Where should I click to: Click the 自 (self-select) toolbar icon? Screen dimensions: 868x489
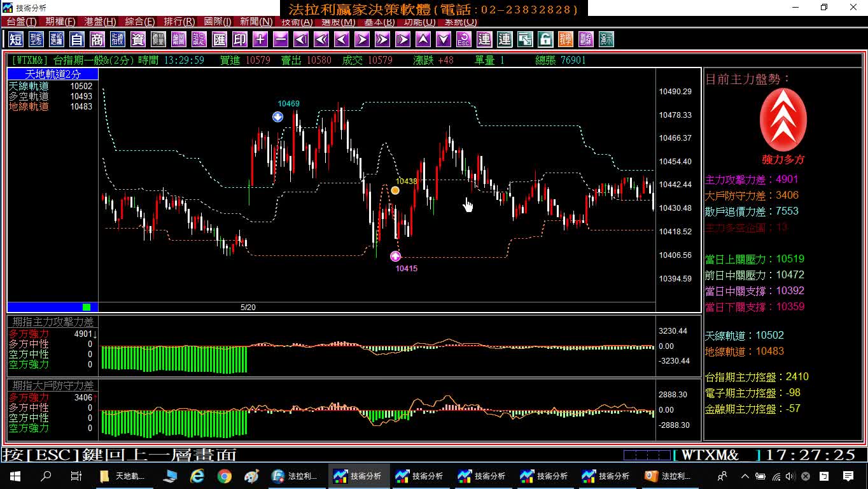click(77, 39)
